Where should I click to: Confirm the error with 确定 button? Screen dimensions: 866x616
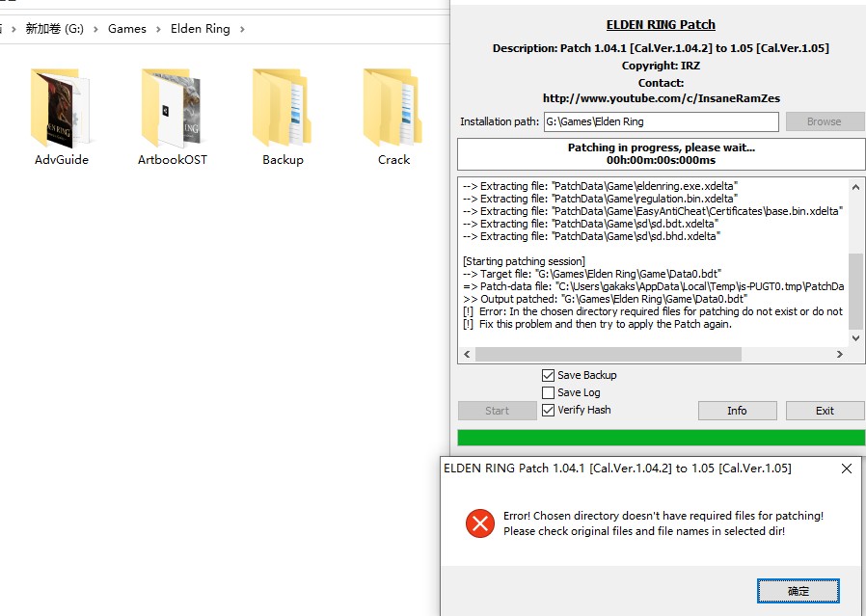tap(798, 590)
